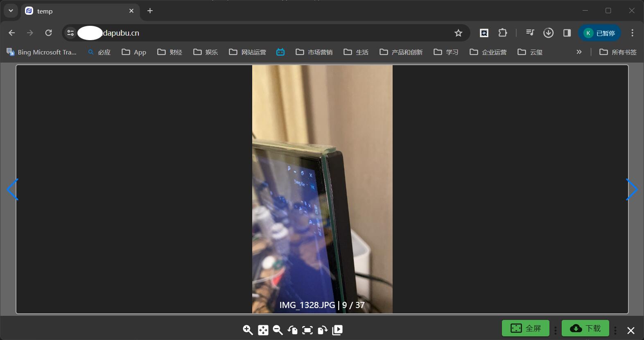644x340 pixels.
Task: Open the Chrome three-dot menu
Action: 633,33
